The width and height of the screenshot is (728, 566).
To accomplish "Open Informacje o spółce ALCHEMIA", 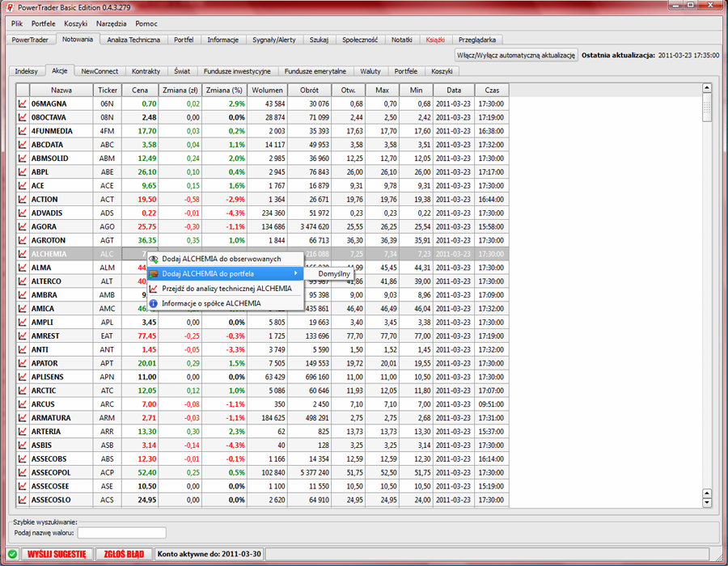I will coord(226,303).
